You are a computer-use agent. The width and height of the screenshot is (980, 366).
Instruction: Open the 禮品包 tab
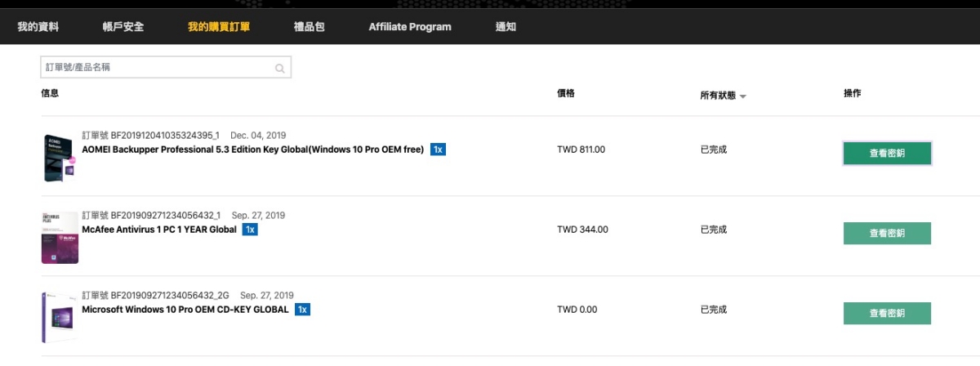tap(310, 27)
